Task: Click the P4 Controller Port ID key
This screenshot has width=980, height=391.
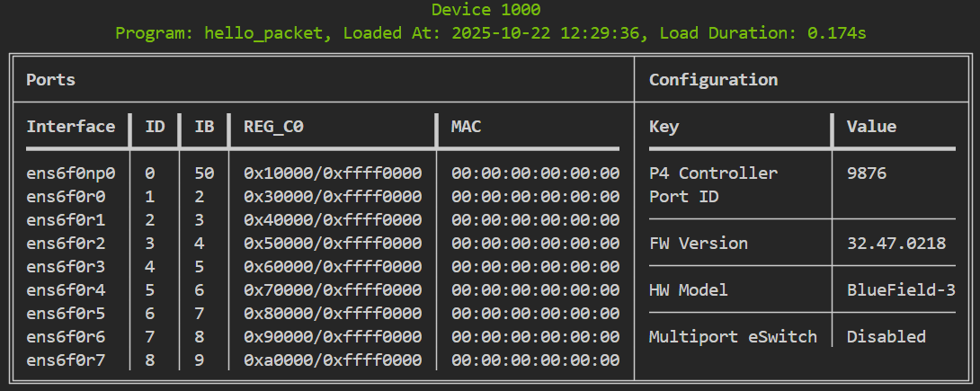Action: click(x=713, y=185)
